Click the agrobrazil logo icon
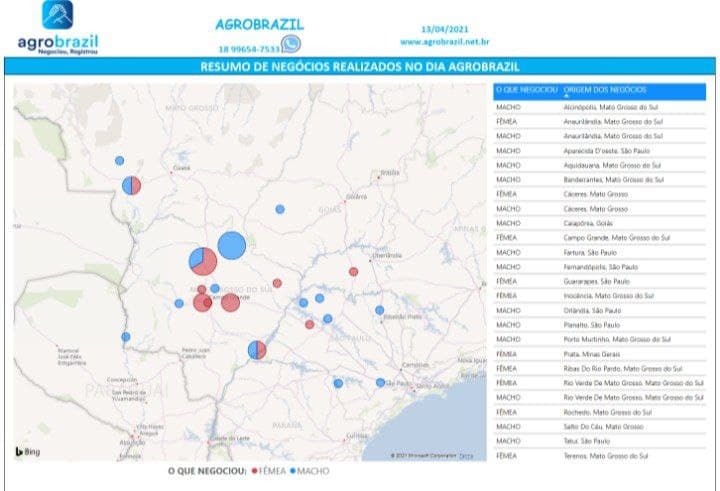Image resolution: width=720 pixels, height=491 pixels. [57, 15]
